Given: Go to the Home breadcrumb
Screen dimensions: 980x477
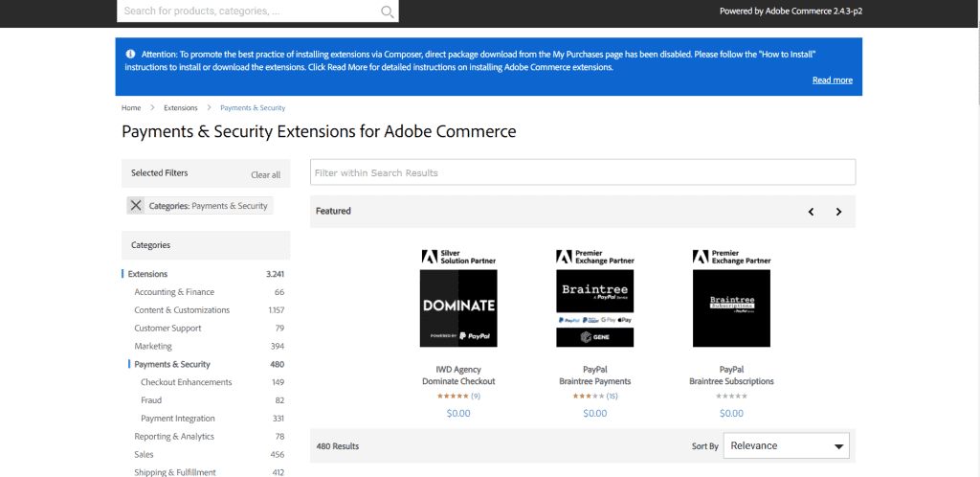Looking at the screenshot, I should click(x=131, y=107).
